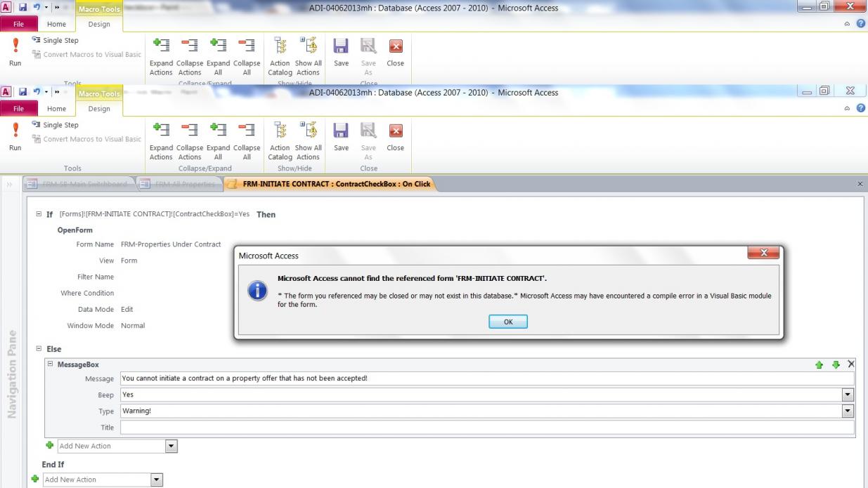Minimize the ribbon in the back window
This screenshot has width=868, height=488.
pos(848,23)
